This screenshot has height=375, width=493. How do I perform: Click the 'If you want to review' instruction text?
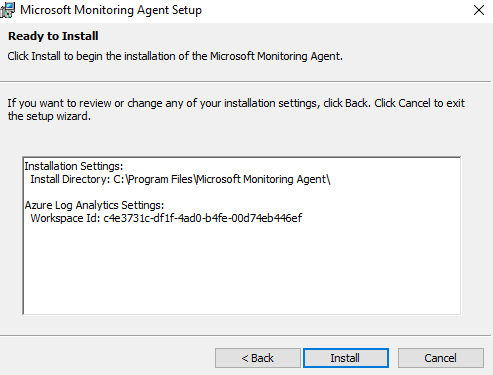pyautogui.click(x=236, y=103)
